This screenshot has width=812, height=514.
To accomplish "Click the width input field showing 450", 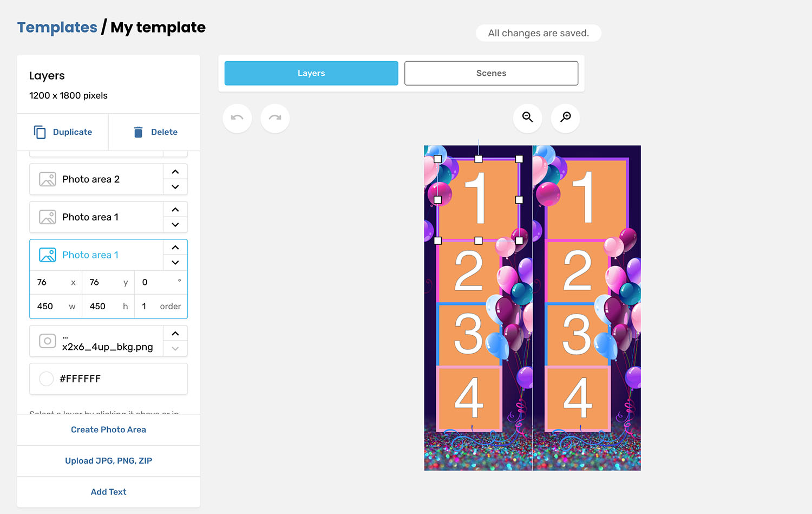I will click(x=49, y=306).
